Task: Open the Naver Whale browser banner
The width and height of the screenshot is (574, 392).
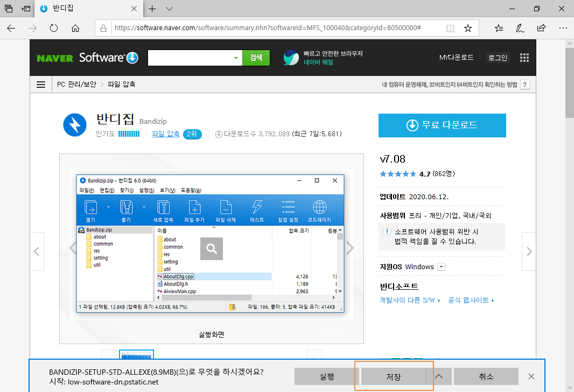Action: coord(323,58)
